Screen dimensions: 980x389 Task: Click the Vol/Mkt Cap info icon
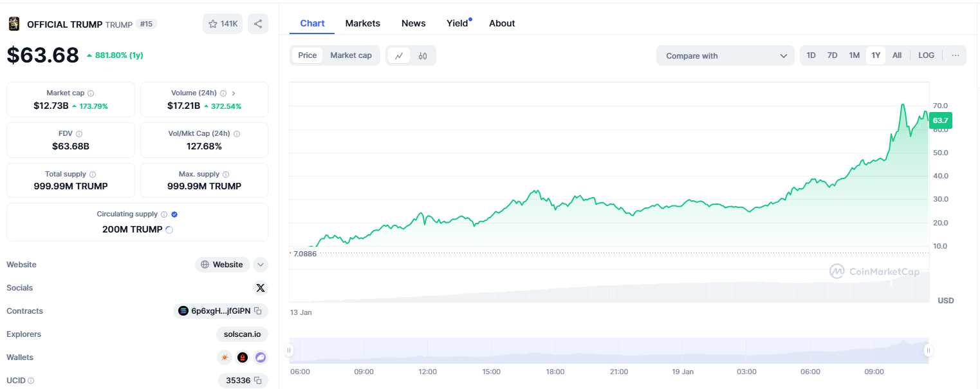click(x=237, y=134)
